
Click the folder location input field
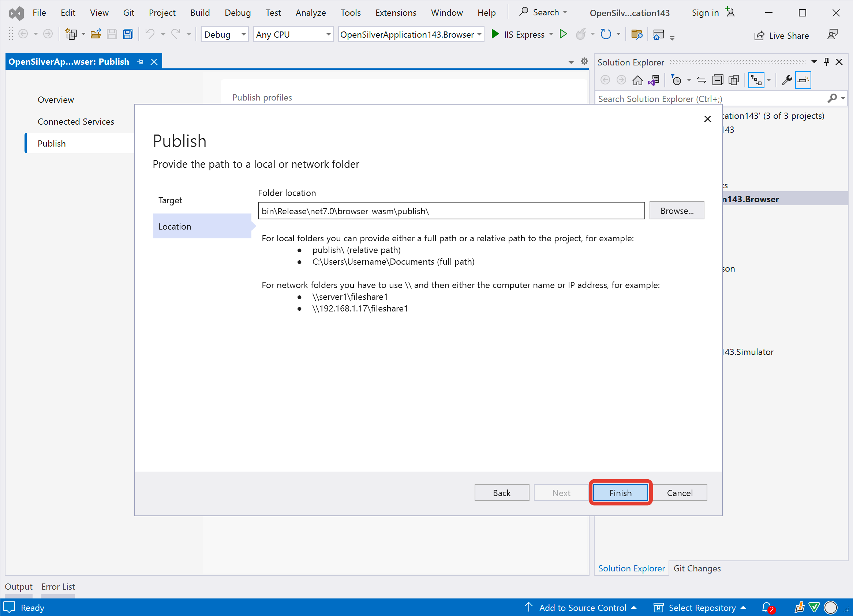coord(450,211)
